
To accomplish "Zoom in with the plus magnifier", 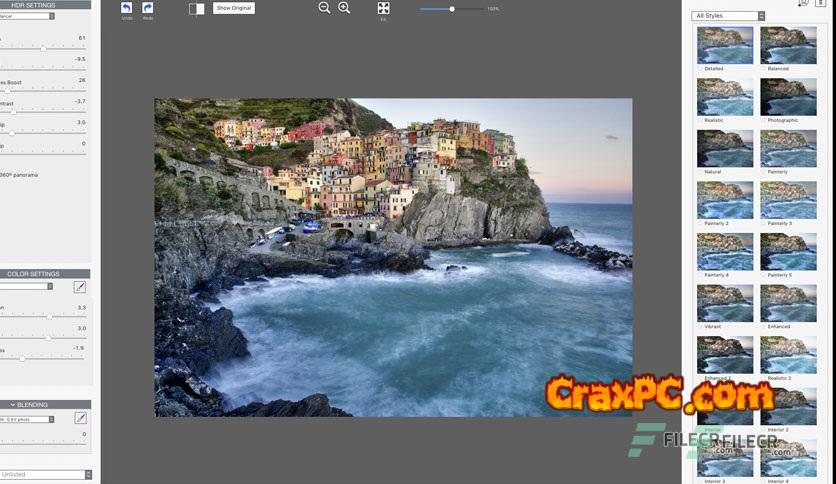I will click(x=344, y=8).
